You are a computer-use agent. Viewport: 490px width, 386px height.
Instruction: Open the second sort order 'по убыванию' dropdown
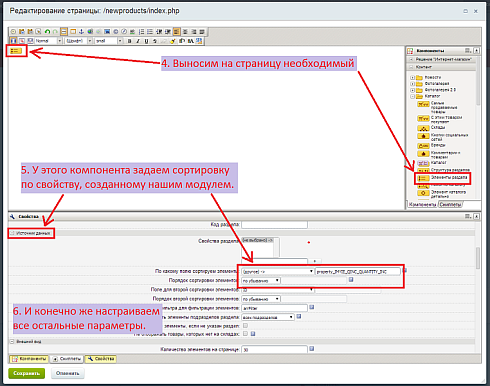coord(261,299)
